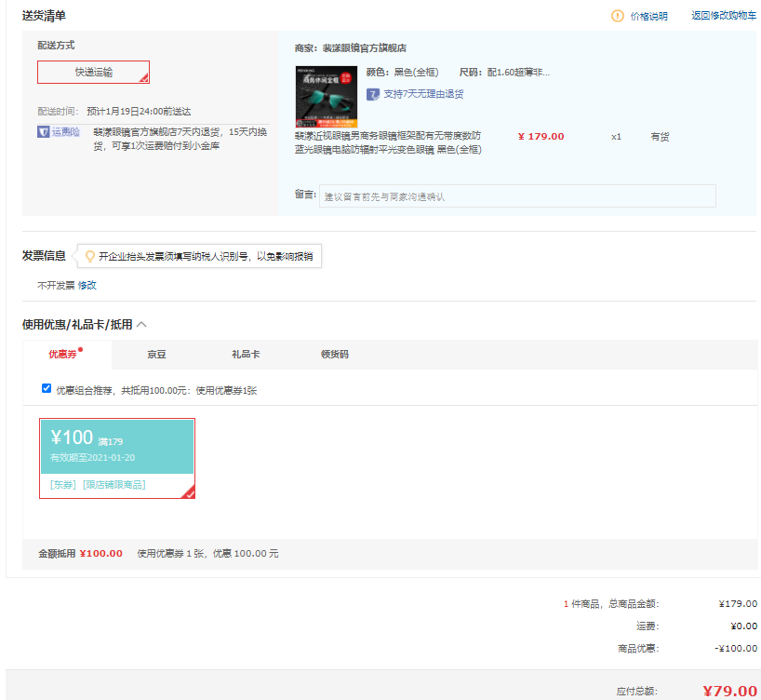Collapse the 使用优惠/礼品卡/抵用 section chevron

pyautogui.click(x=141, y=325)
